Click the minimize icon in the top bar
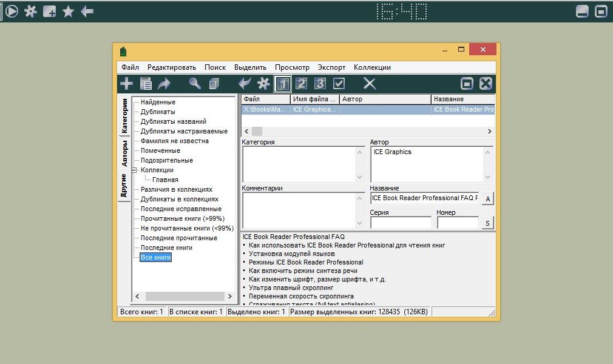The height and width of the screenshot is (364, 613). coord(582,12)
